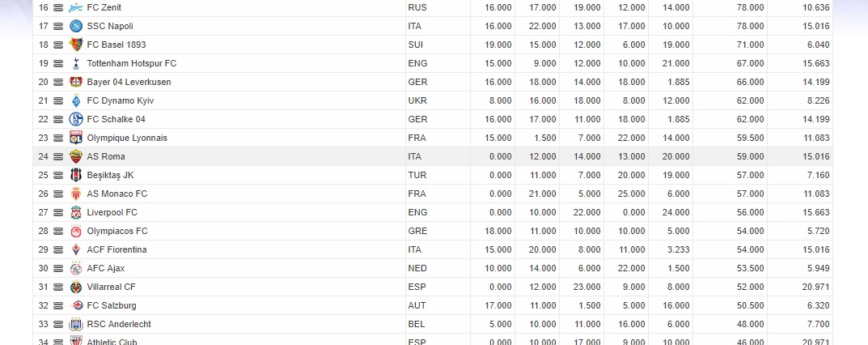Click the FC Zenit club crest
The height and width of the screenshot is (345, 868).
(76, 8)
